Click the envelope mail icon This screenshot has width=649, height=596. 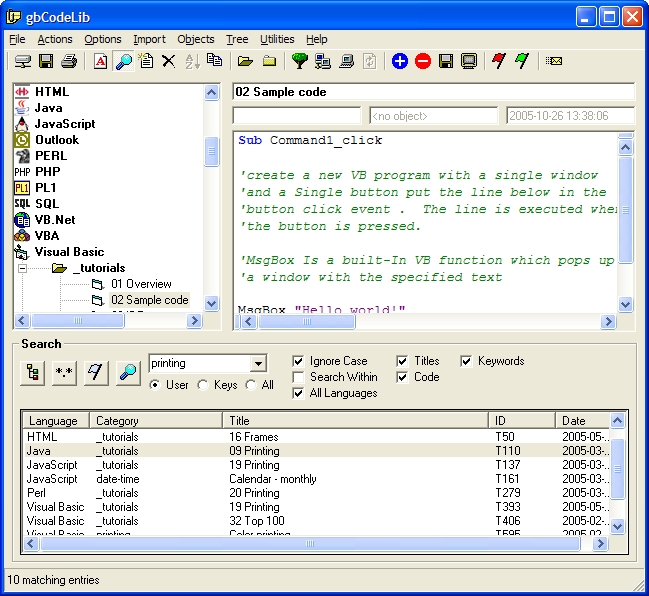point(554,62)
